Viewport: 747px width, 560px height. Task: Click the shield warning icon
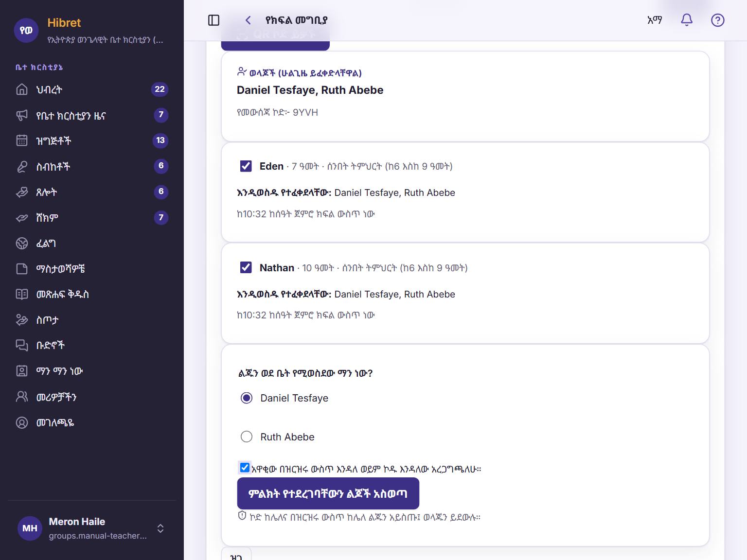click(242, 516)
